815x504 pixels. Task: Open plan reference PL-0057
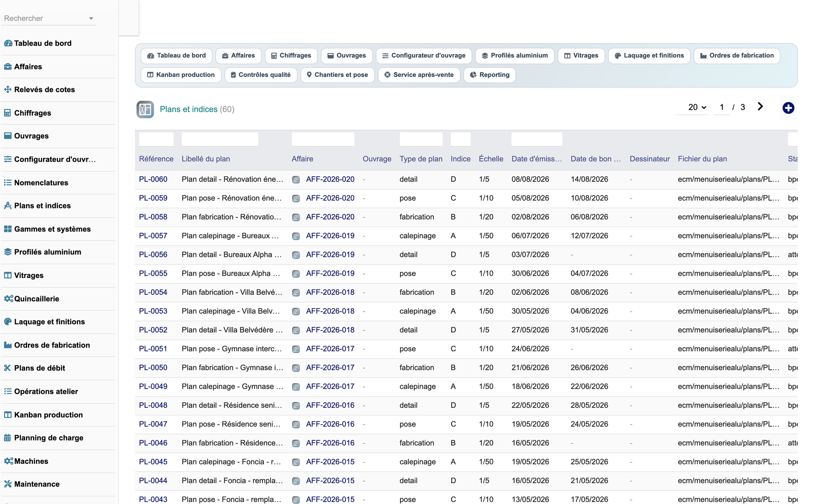point(153,236)
